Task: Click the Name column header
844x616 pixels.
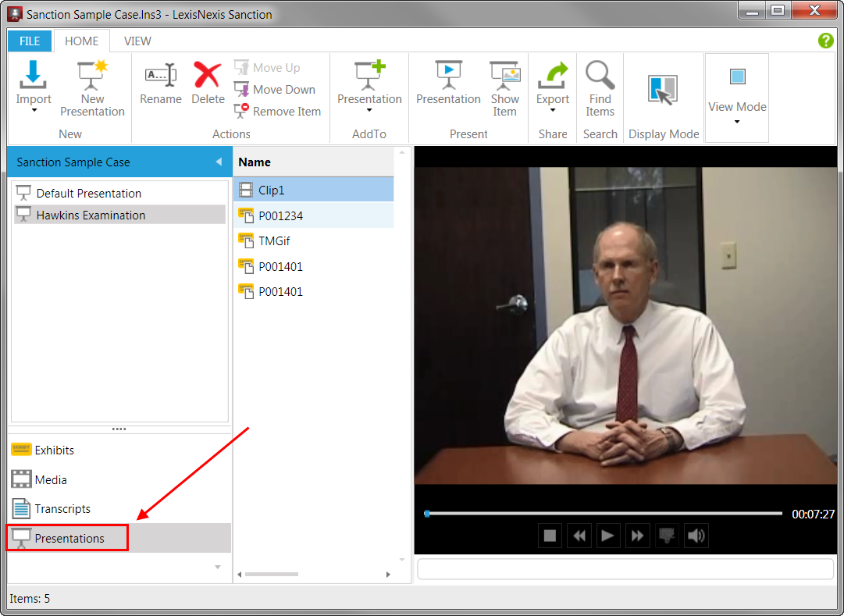Action: (314, 162)
